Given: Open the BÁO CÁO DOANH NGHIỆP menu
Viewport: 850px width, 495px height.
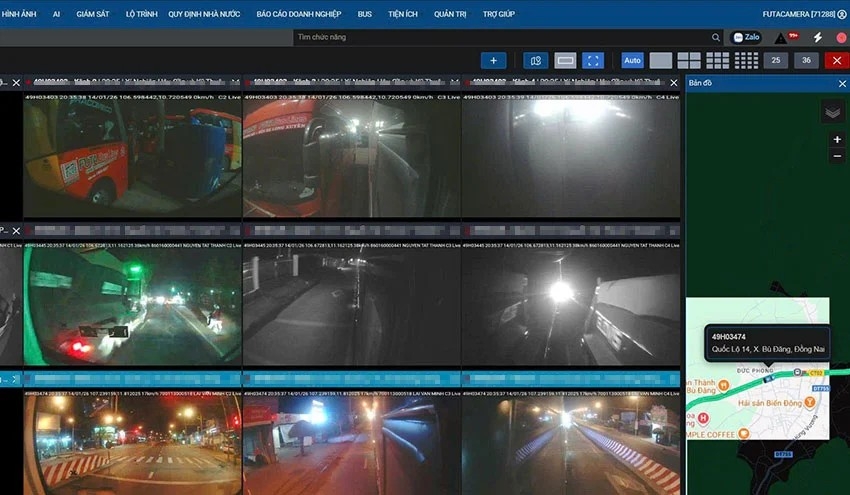Looking at the screenshot, I should 298,14.
